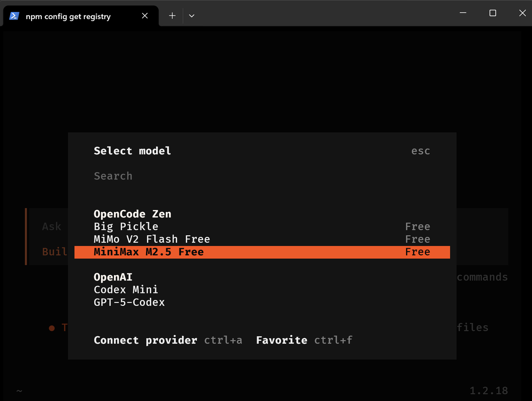Click the OpenAI group heading

pos(113,277)
